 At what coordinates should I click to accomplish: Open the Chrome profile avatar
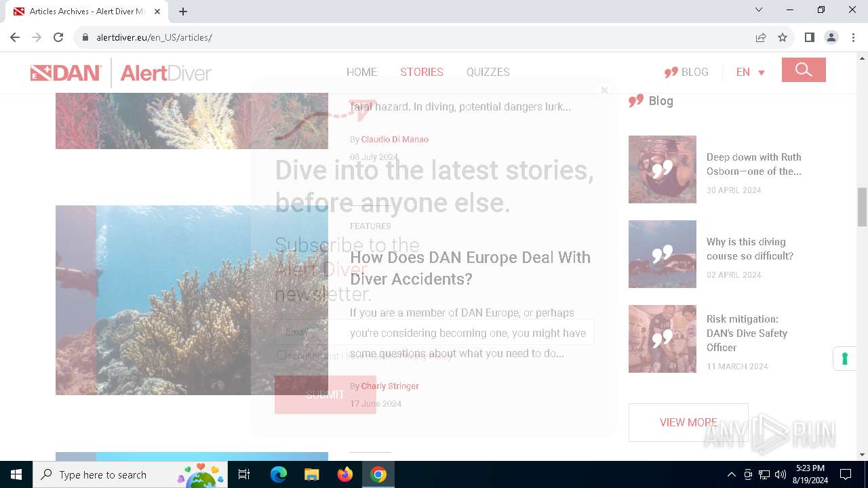(831, 37)
